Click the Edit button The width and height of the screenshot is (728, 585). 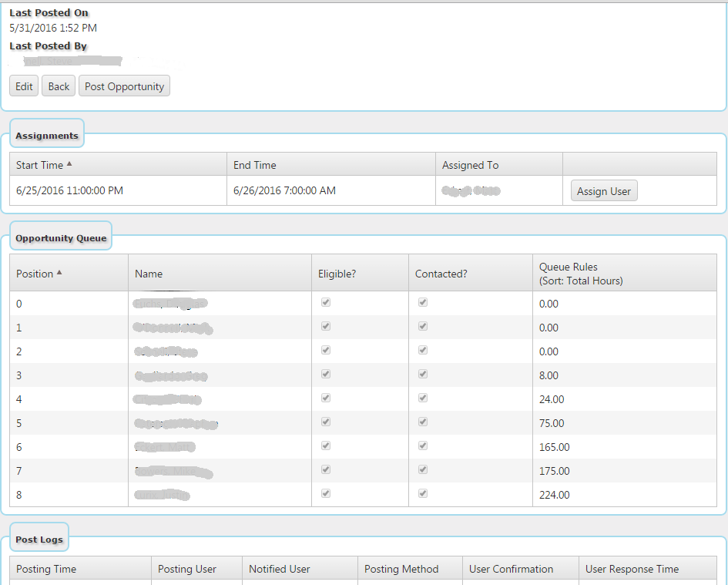point(24,86)
